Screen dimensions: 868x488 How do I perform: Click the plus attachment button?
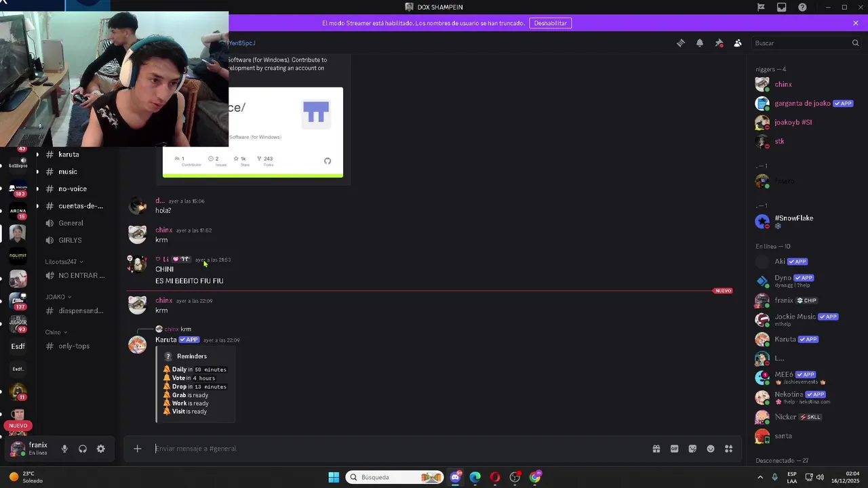pyautogui.click(x=137, y=449)
